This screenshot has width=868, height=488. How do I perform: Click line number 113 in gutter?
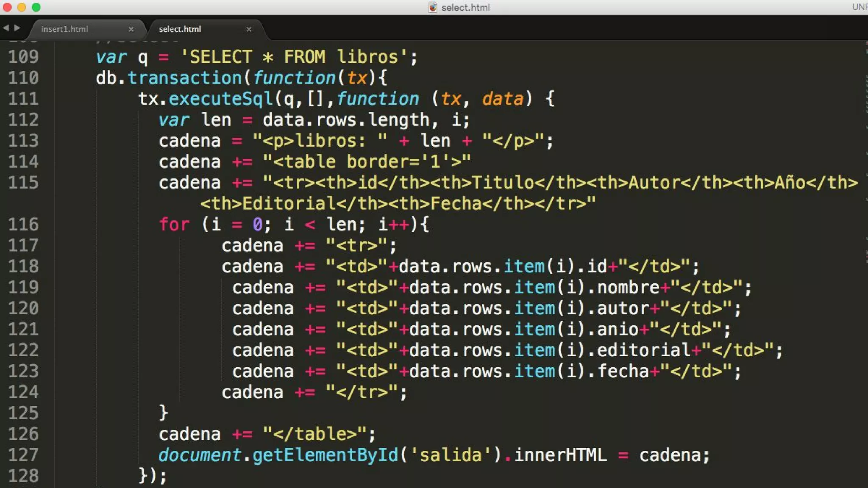coord(23,141)
